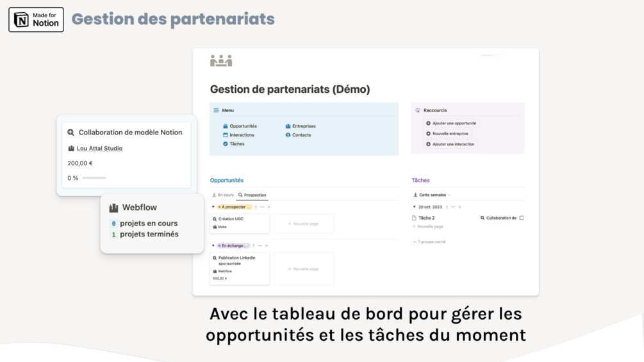
Task: Click the hamburger icon beside Menu
Action: click(216, 110)
